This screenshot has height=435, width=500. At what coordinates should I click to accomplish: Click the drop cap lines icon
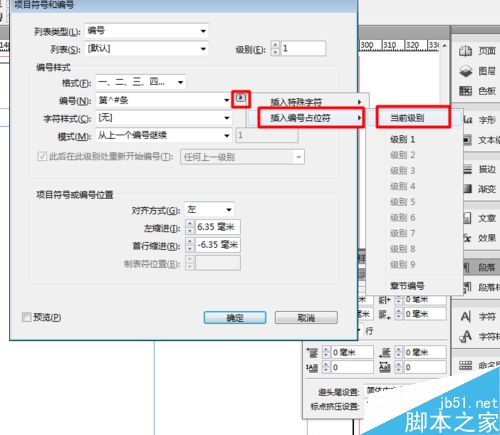[x=313, y=368]
